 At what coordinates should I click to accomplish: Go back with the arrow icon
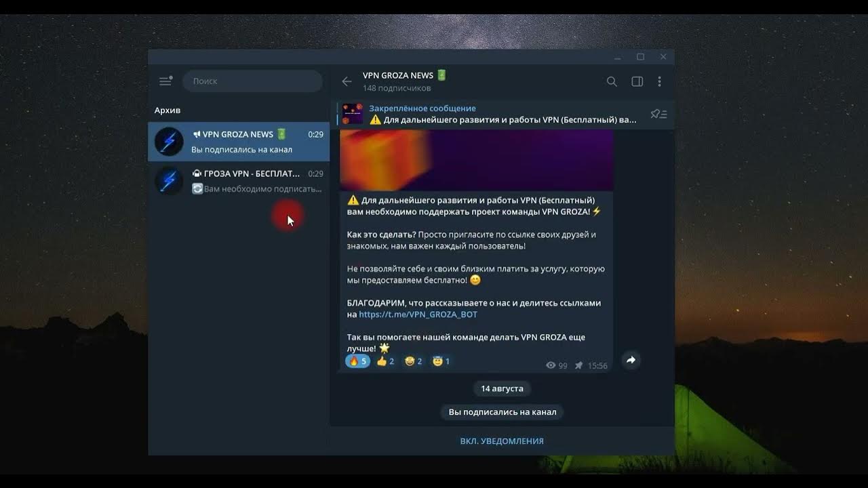tap(347, 81)
